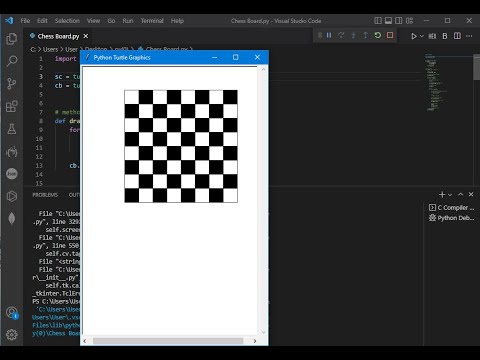Click debug Step Over button

pos(341,35)
